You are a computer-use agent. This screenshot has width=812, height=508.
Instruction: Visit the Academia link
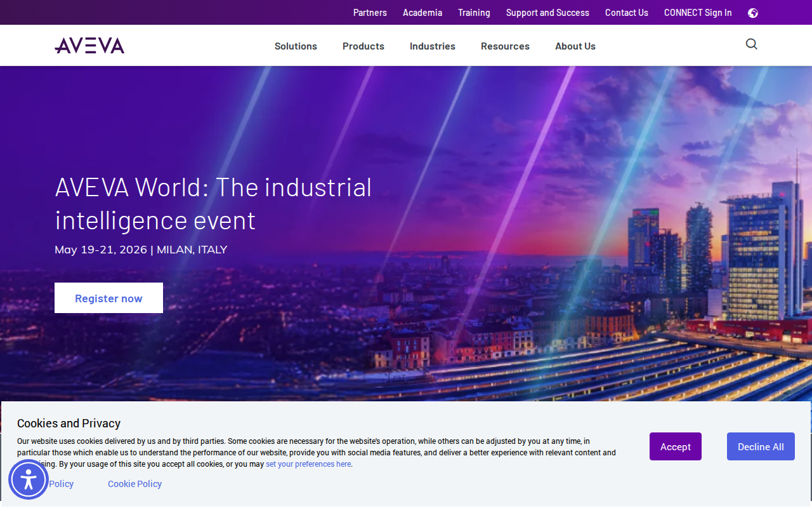pos(422,13)
